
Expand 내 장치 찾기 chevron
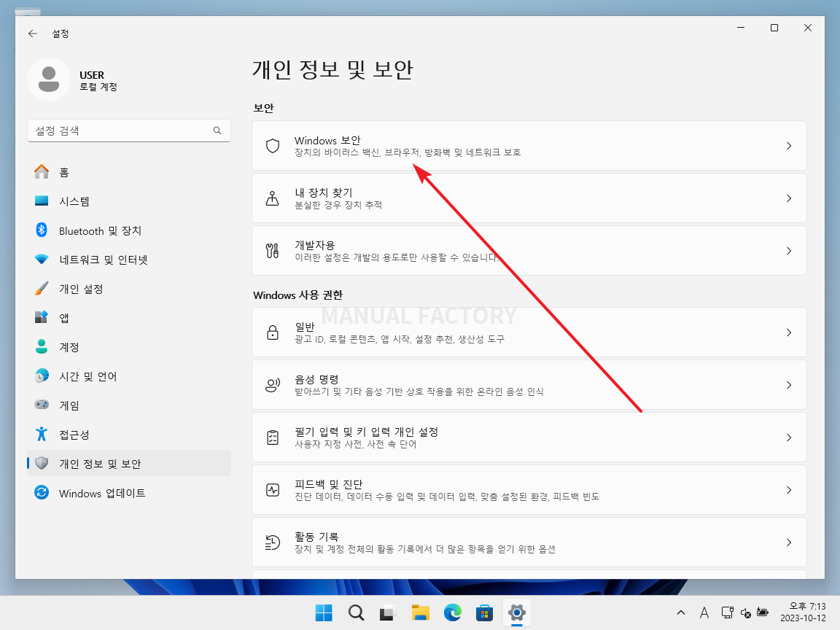[x=788, y=198]
